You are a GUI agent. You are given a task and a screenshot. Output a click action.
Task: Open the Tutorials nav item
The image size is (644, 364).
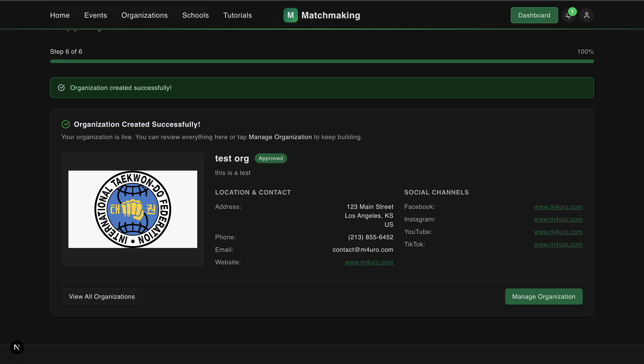point(237,15)
